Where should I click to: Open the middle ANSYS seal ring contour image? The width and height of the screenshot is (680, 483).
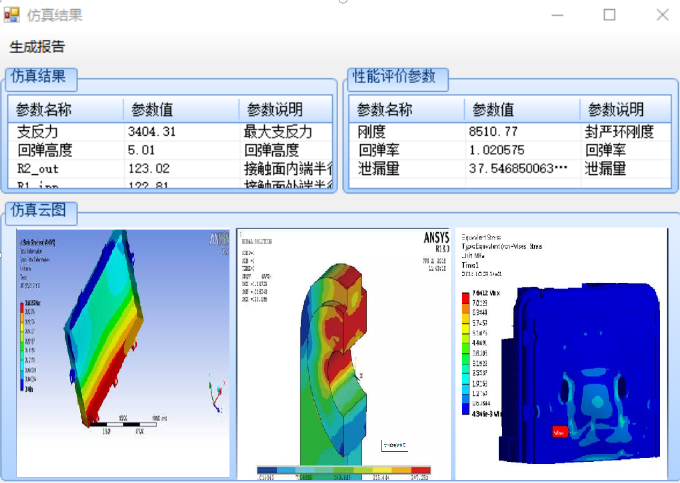click(343, 350)
